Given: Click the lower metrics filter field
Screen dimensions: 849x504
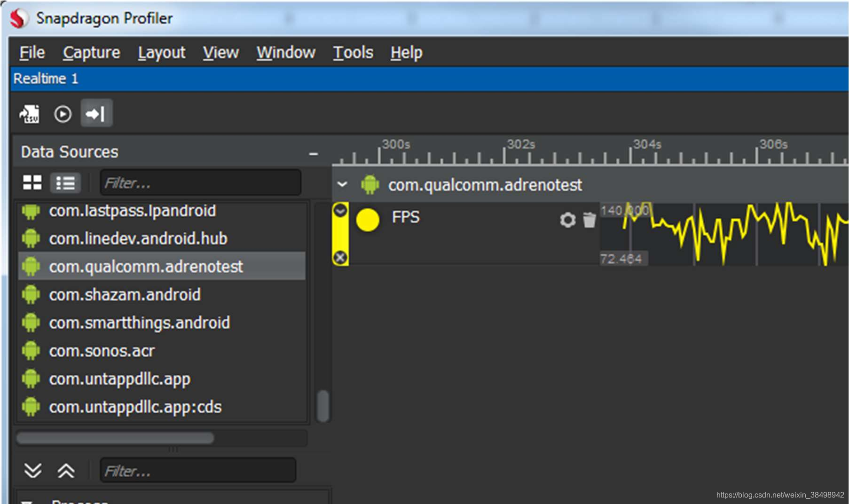Looking at the screenshot, I should pos(198,470).
